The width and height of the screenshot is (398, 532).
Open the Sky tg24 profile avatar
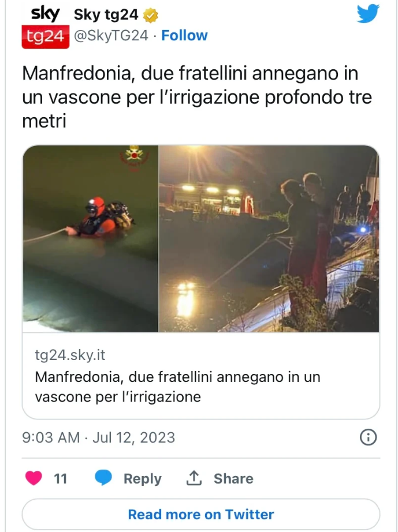pos(46,27)
